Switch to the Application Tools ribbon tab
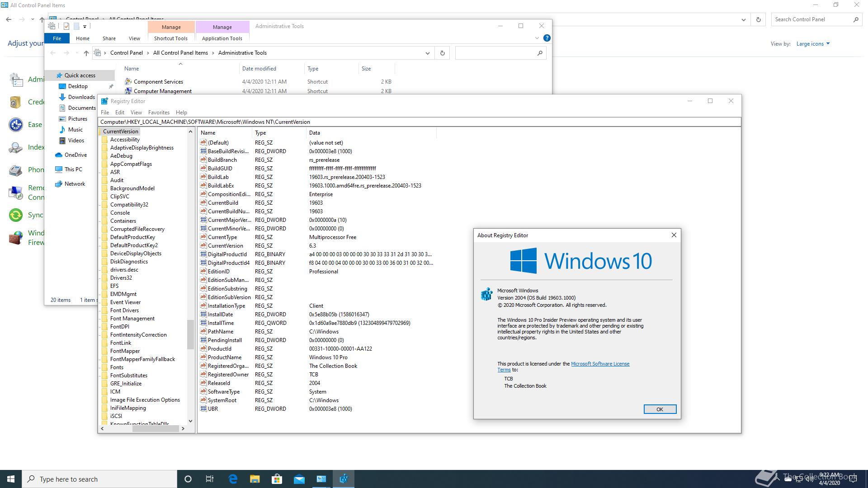The width and height of the screenshot is (868, 488). (x=222, y=38)
